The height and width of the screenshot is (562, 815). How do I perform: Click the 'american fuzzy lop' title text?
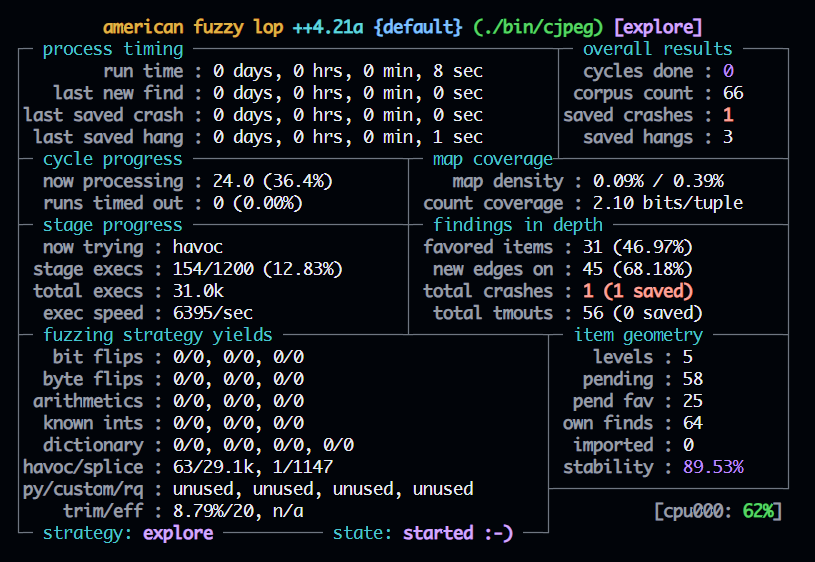pyautogui.click(x=193, y=27)
